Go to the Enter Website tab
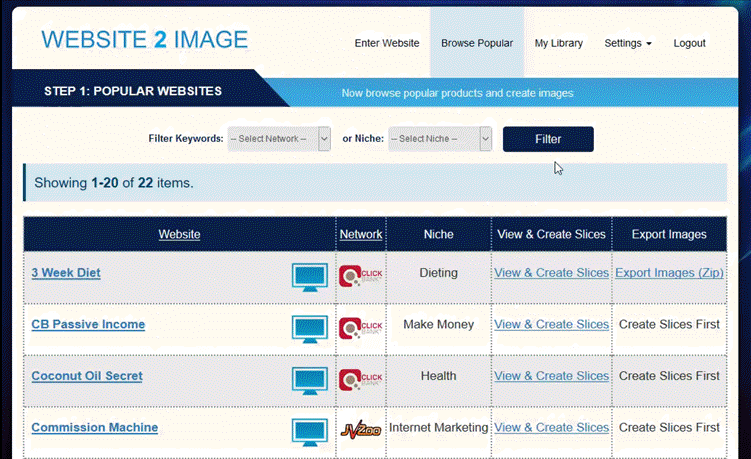This screenshot has height=459, width=751. [x=387, y=43]
